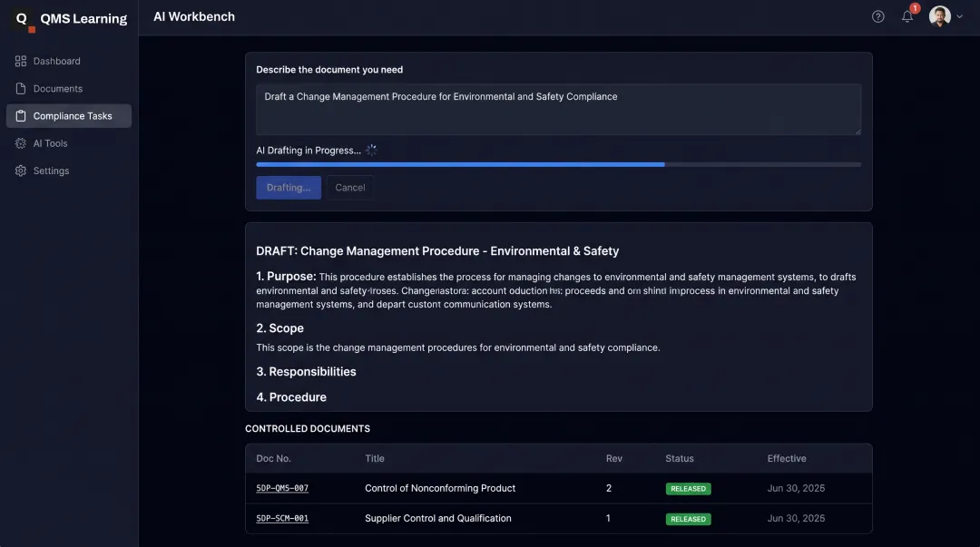This screenshot has height=547, width=980.
Task: Open help via question mark icon
Action: pos(878,17)
